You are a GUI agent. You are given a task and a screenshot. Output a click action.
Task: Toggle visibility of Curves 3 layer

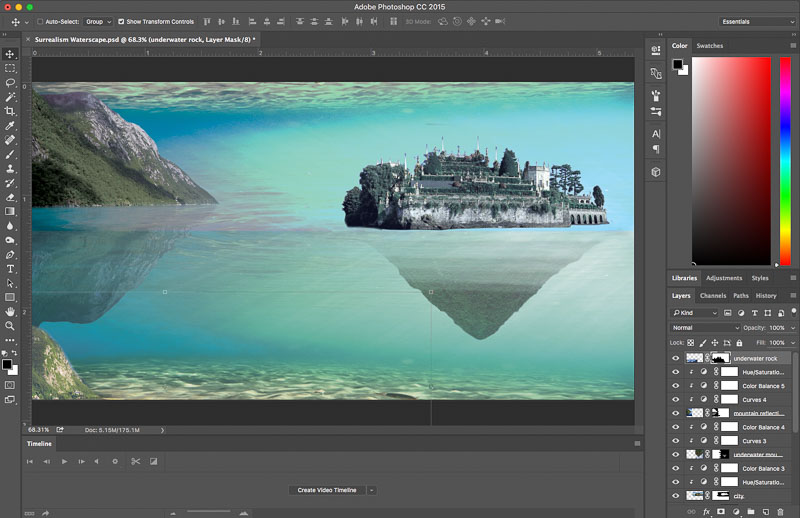[676, 441]
